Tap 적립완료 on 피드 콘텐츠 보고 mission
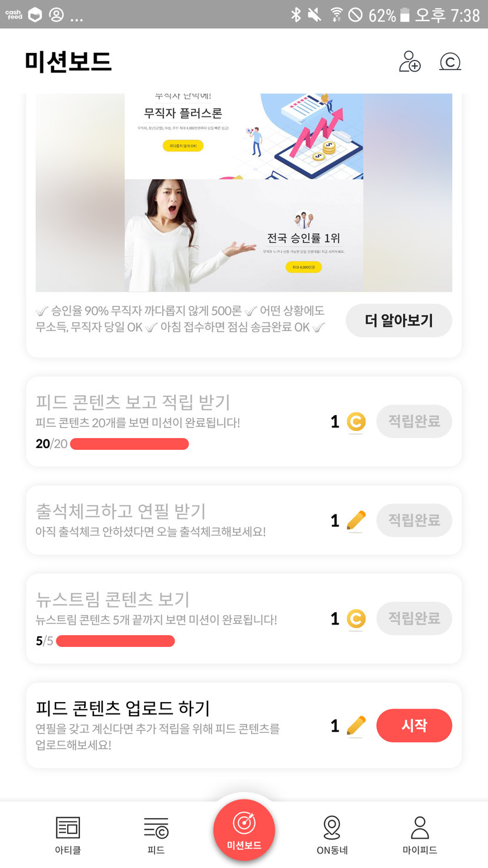488x868 pixels. [x=414, y=421]
